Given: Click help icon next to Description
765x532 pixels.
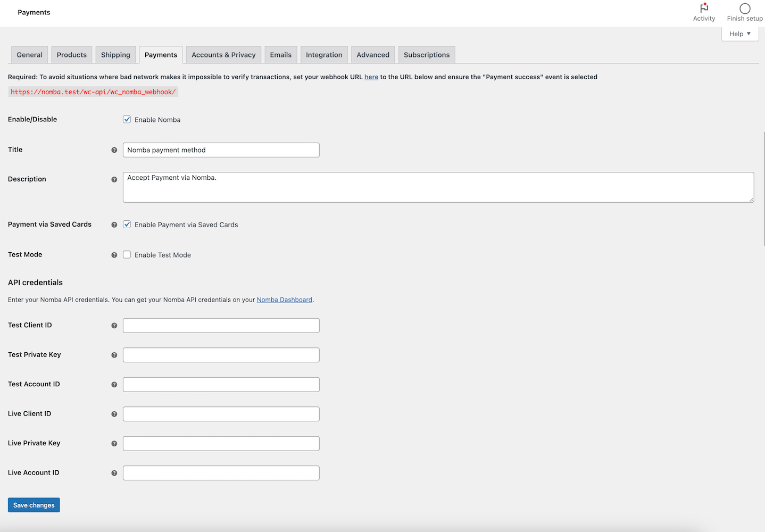Looking at the screenshot, I should tap(114, 179).
